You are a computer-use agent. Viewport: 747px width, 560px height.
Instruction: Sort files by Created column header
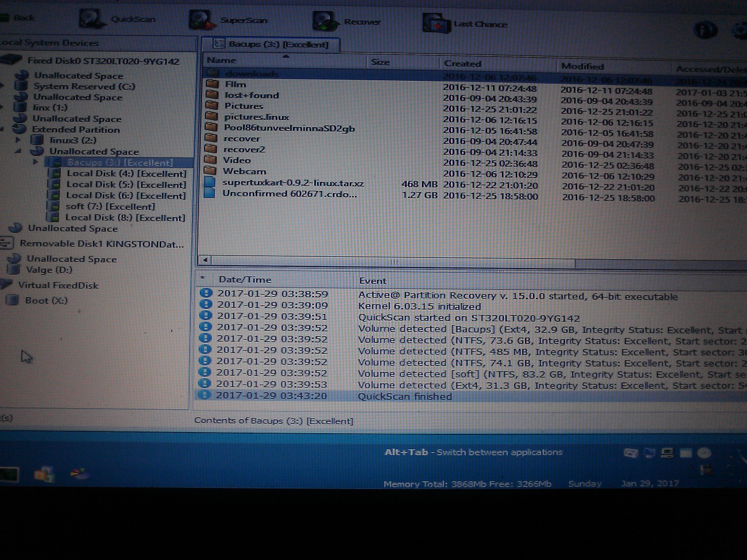462,63
